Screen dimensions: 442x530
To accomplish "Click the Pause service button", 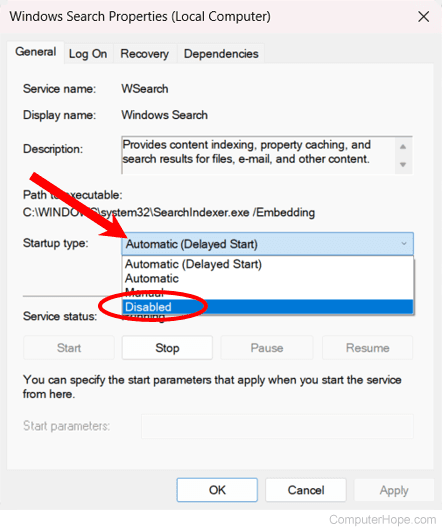I will click(x=267, y=348).
